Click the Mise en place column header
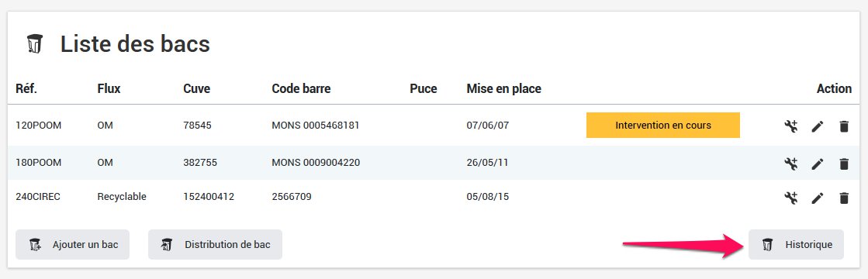This screenshot has height=279, width=868. [503, 88]
